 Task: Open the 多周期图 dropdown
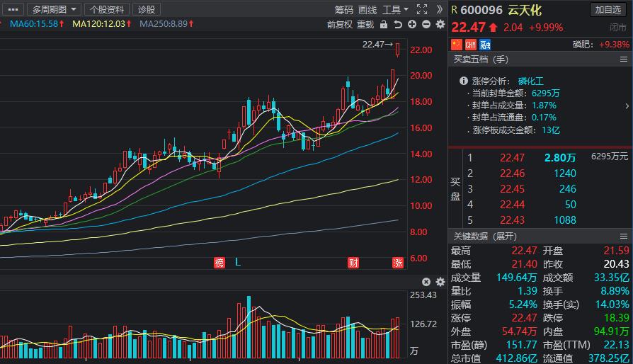[53, 9]
